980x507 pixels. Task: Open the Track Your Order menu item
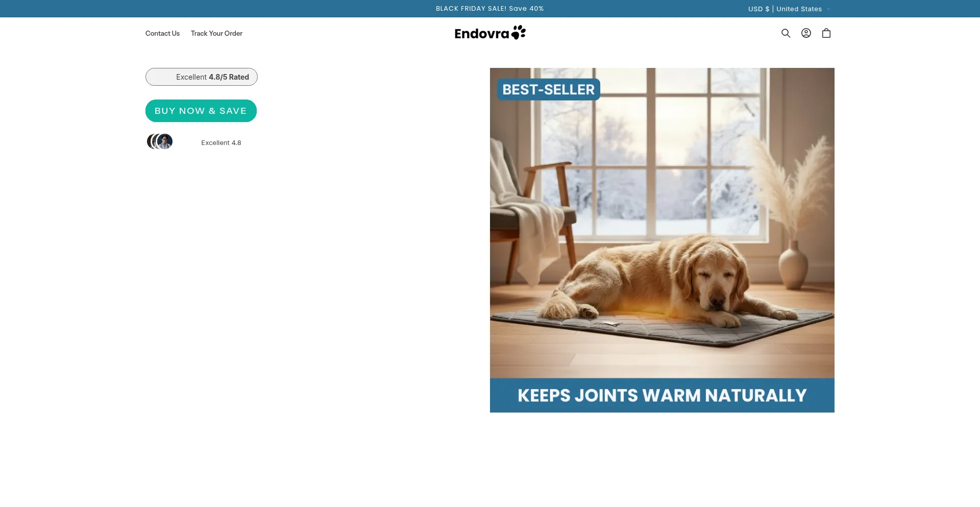(x=216, y=33)
